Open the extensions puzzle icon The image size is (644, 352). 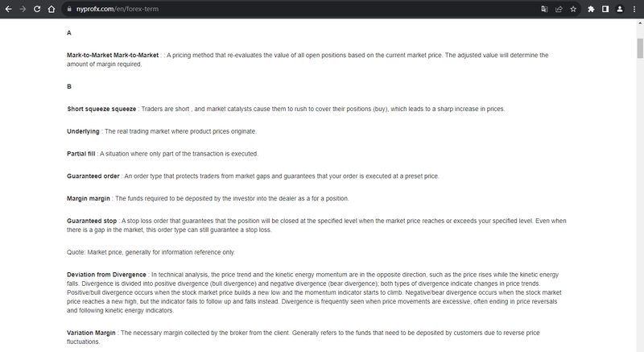click(x=591, y=9)
